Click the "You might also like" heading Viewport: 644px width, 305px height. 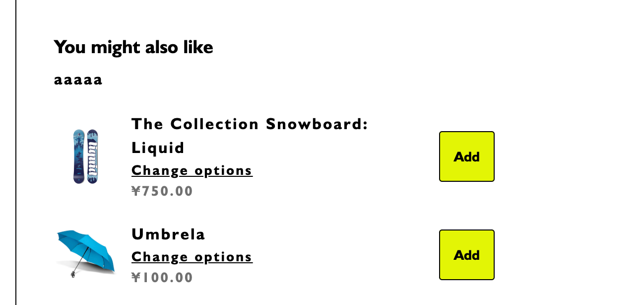[133, 47]
